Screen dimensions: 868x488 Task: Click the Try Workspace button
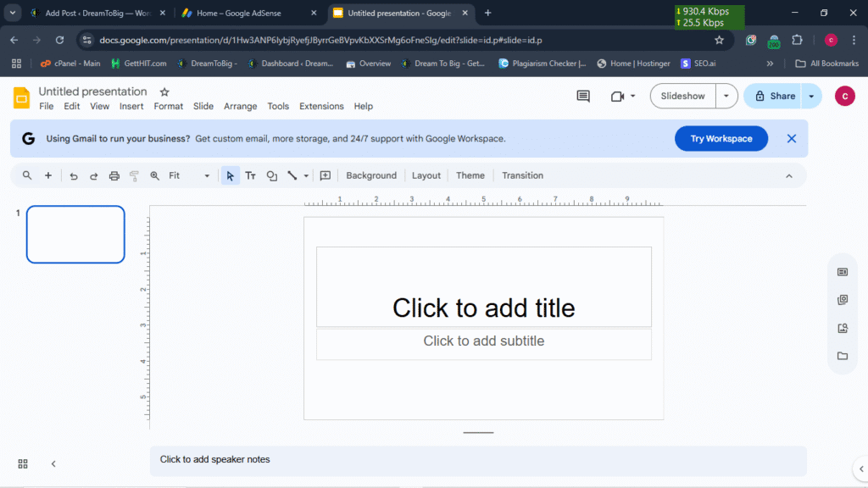click(x=721, y=138)
